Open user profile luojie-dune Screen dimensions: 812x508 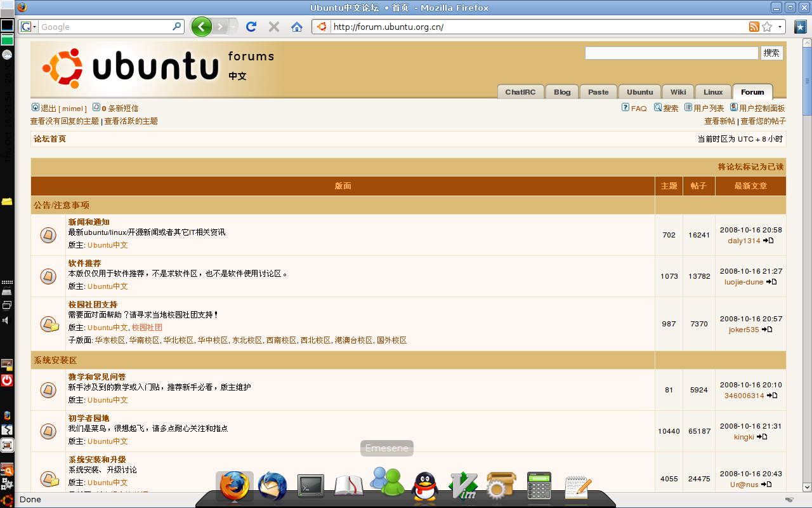[744, 282]
